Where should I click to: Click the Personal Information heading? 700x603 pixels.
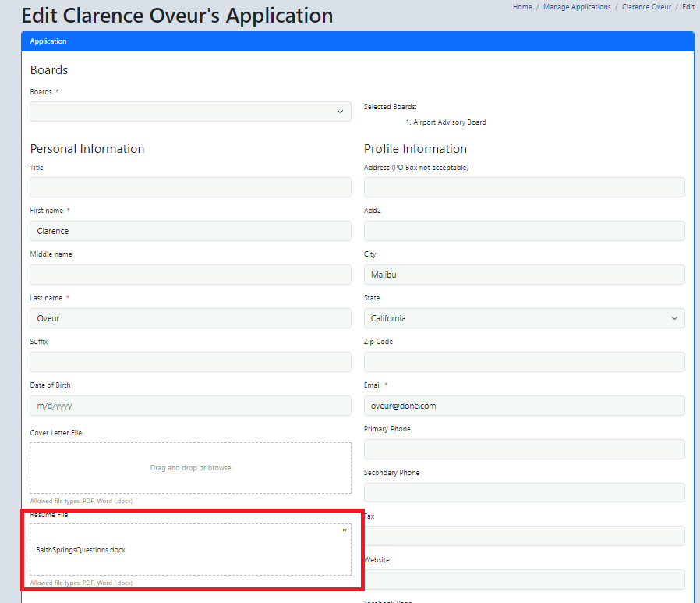(x=87, y=149)
